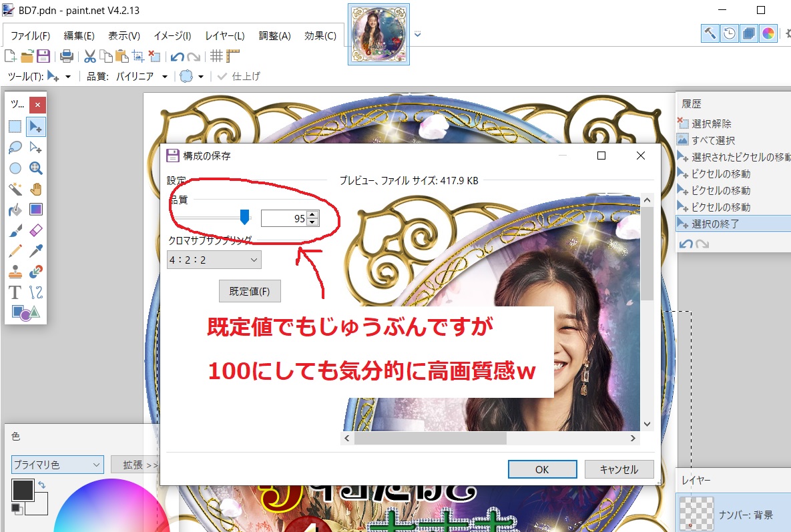Image resolution: width=791 pixels, height=532 pixels.
Task: Click the Cut scissors icon
Action: [90, 56]
